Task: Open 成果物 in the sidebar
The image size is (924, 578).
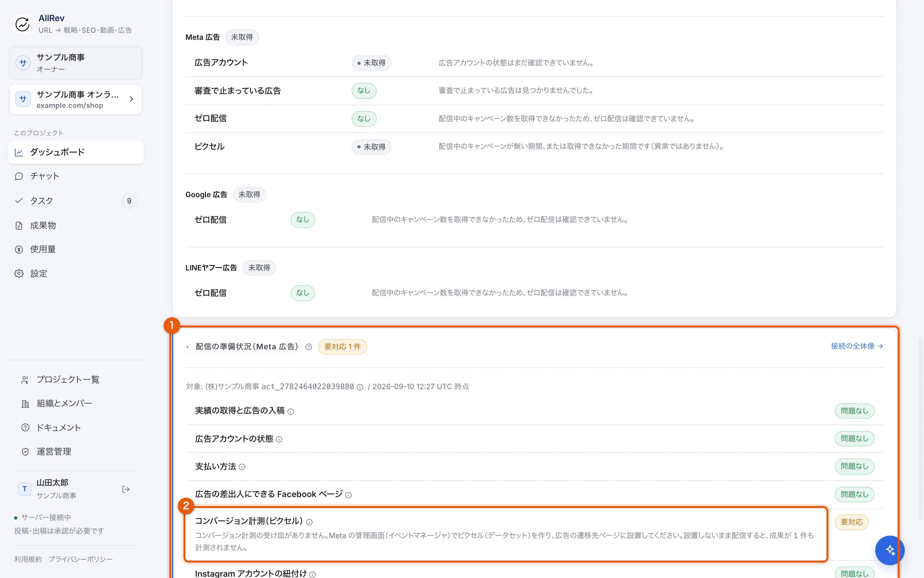Action: pos(76,225)
